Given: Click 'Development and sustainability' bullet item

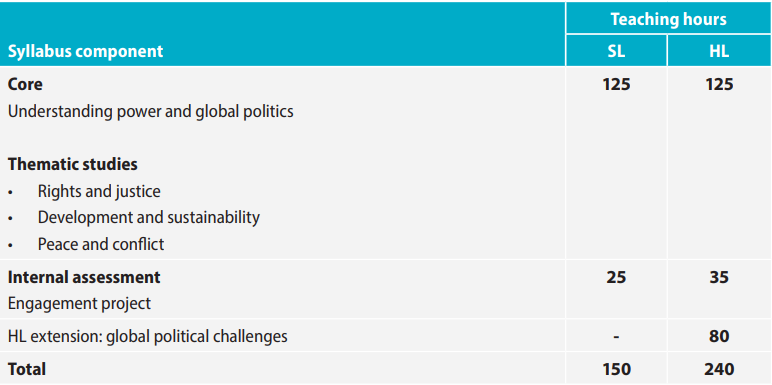Looking at the screenshot, I should pos(149,217).
